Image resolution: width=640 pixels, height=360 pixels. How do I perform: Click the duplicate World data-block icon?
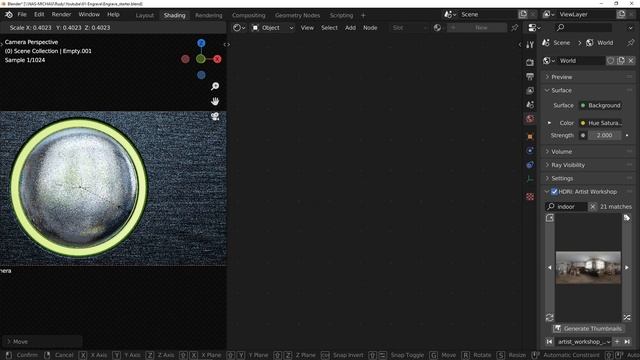pos(621,61)
